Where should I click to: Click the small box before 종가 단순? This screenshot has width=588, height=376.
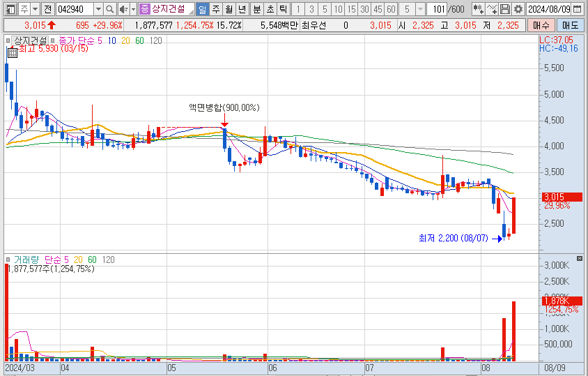[53, 40]
